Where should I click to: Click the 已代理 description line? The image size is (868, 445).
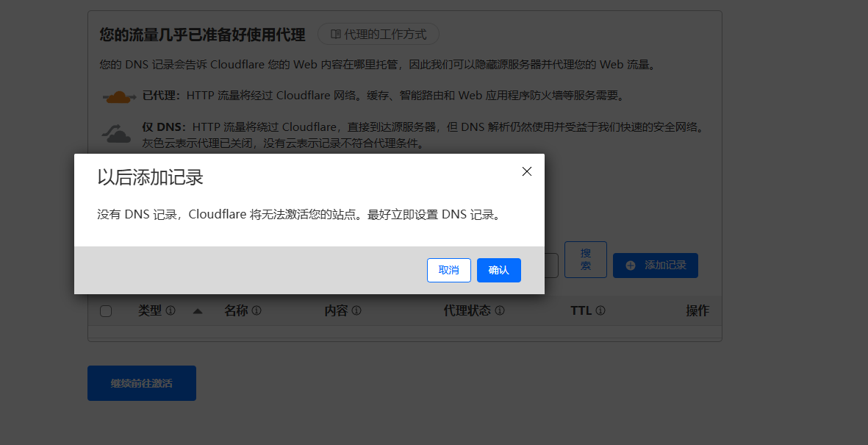(384, 96)
